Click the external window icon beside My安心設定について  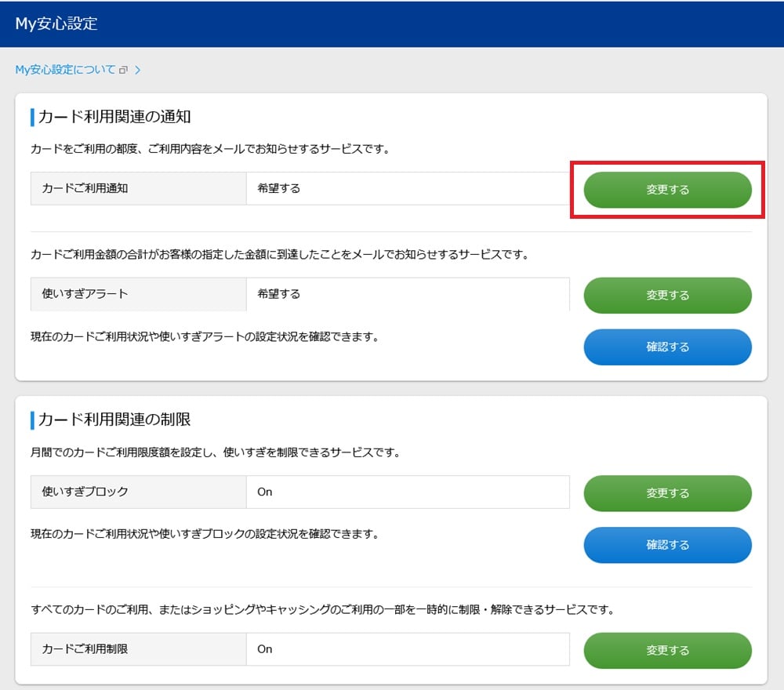point(124,70)
